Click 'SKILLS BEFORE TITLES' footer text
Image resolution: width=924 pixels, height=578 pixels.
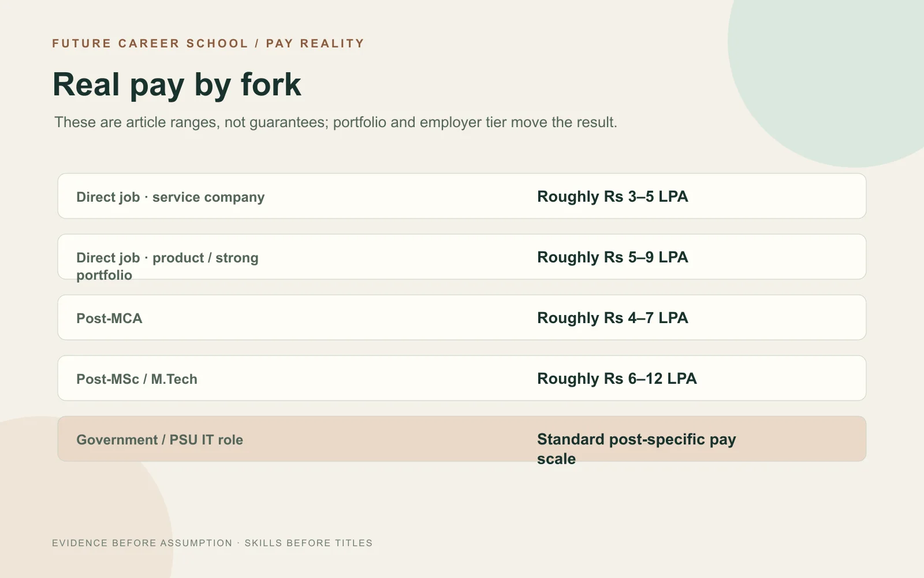coord(308,543)
